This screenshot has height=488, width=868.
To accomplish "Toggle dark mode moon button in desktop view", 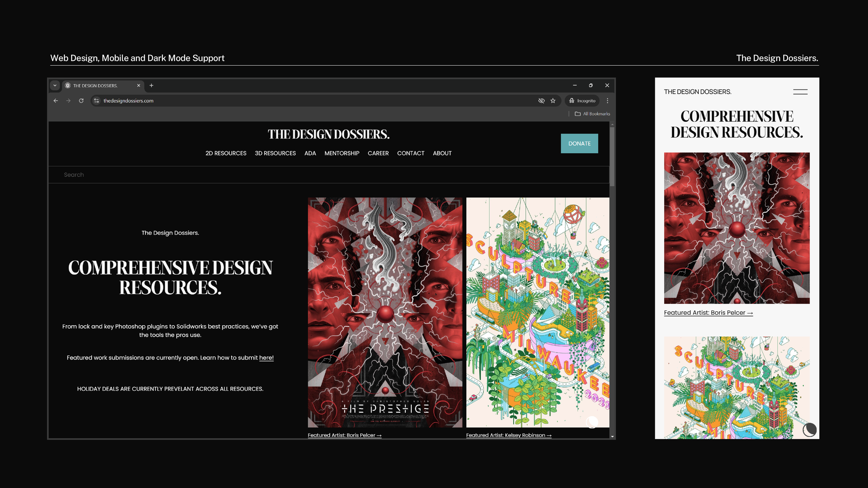I will (592, 422).
